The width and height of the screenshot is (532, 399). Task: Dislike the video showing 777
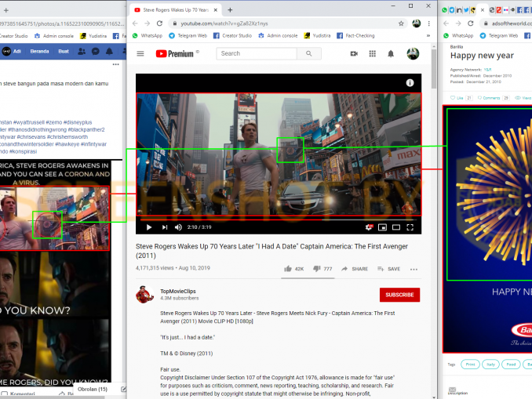(x=322, y=269)
